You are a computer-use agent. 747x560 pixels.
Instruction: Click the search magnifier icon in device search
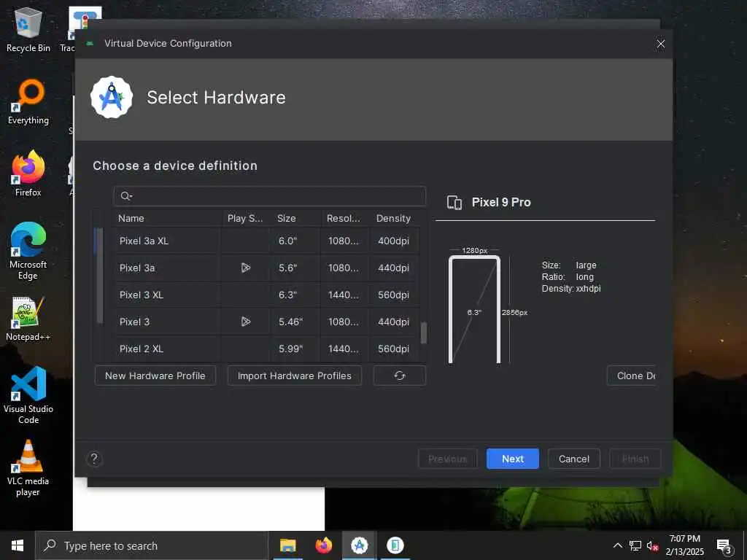[125, 196]
